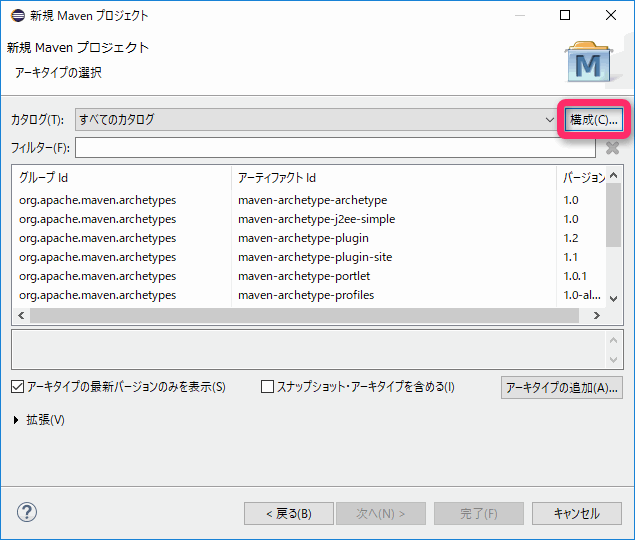The width and height of the screenshot is (635, 540).
Task: Select maven-archetype-archetype row
Action: 309,200
